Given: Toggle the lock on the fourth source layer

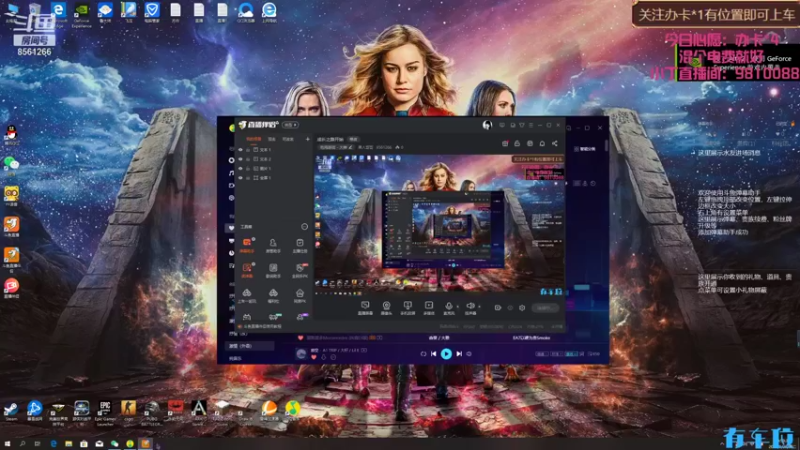Looking at the screenshot, I should click(x=248, y=178).
